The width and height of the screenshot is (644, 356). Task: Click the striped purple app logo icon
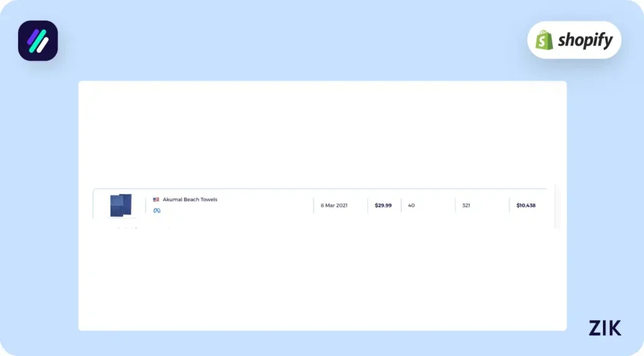38,41
